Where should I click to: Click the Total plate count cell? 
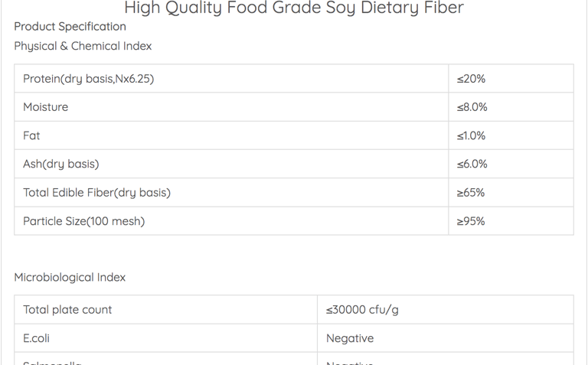(x=165, y=310)
